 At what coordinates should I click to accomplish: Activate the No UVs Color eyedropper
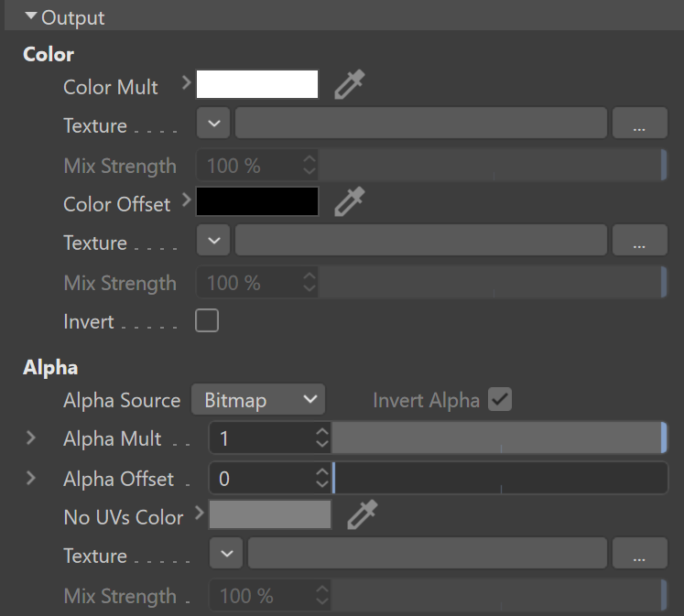tap(362, 515)
